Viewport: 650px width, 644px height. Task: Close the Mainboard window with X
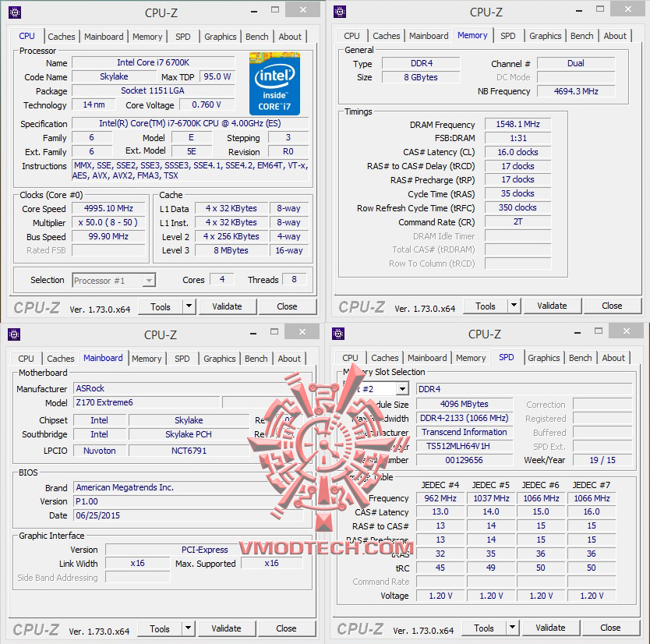point(302,331)
